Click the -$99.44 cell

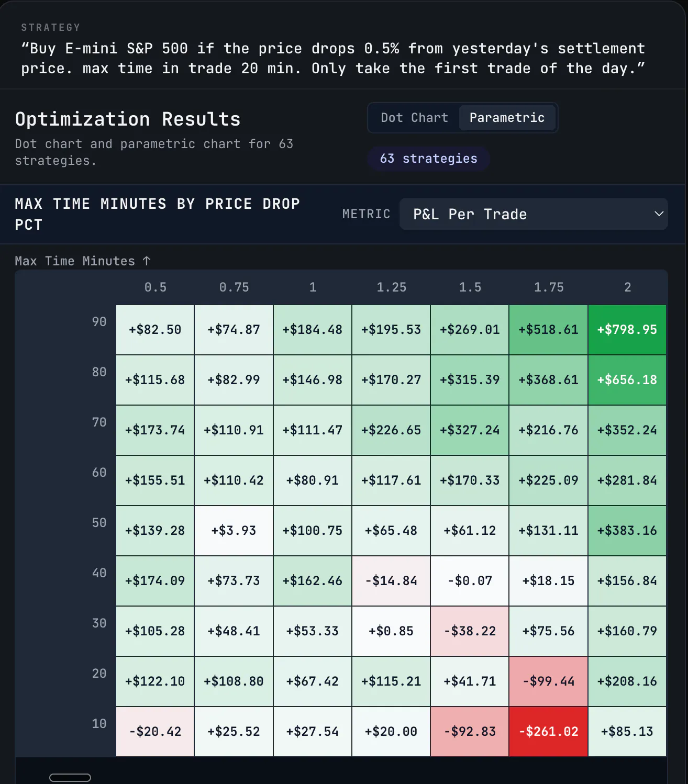pyautogui.click(x=549, y=681)
